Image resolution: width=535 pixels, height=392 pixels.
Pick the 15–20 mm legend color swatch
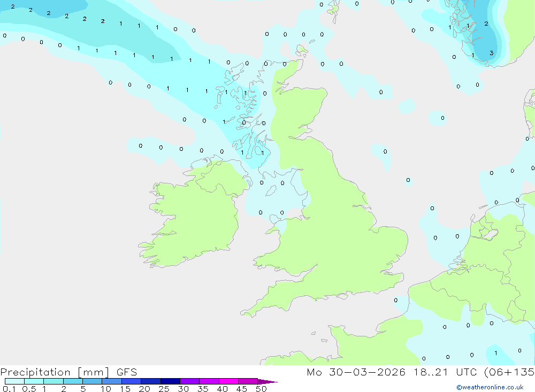[x=132, y=381]
